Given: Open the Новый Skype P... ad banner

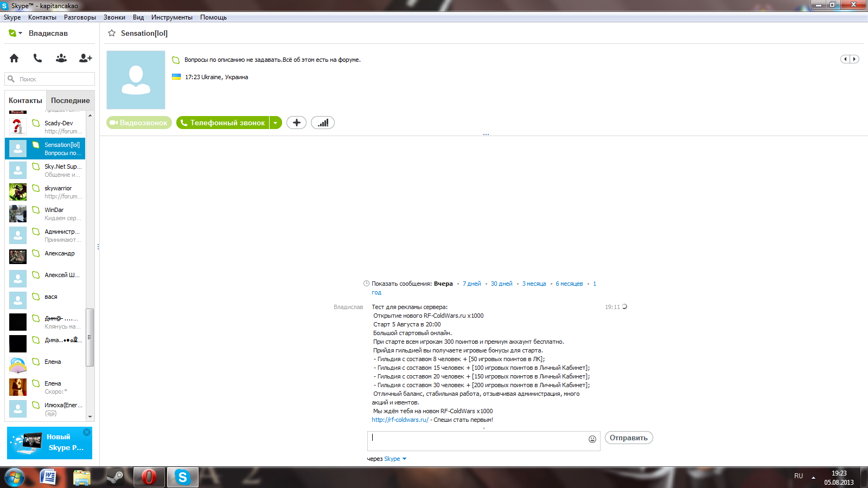Looking at the screenshot, I should tap(49, 443).
